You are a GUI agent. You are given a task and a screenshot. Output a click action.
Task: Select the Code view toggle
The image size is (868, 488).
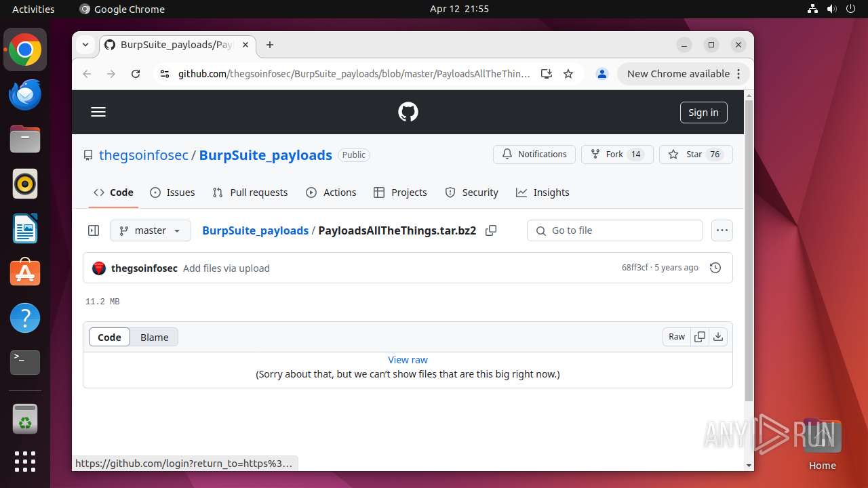pos(109,337)
